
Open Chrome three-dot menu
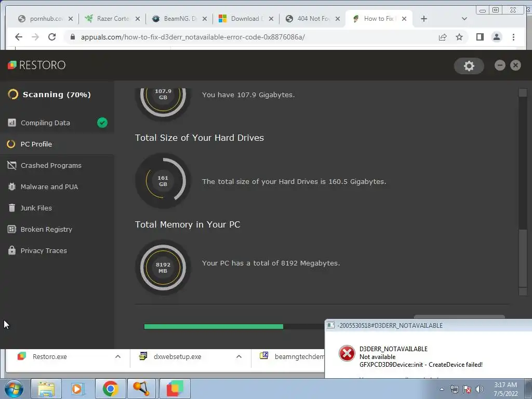click(x=513, y=37)
